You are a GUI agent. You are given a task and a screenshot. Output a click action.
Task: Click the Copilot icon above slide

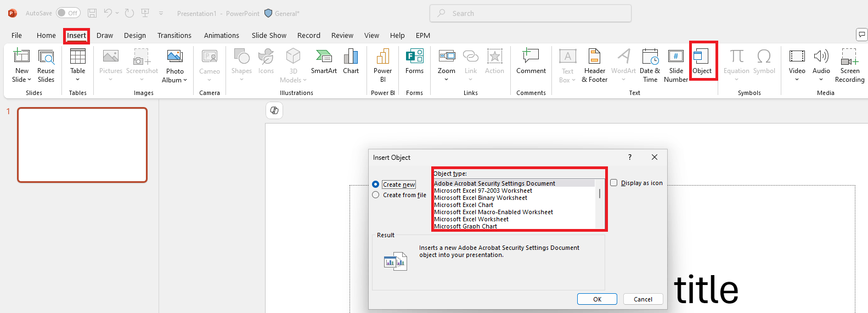point(274,110)
